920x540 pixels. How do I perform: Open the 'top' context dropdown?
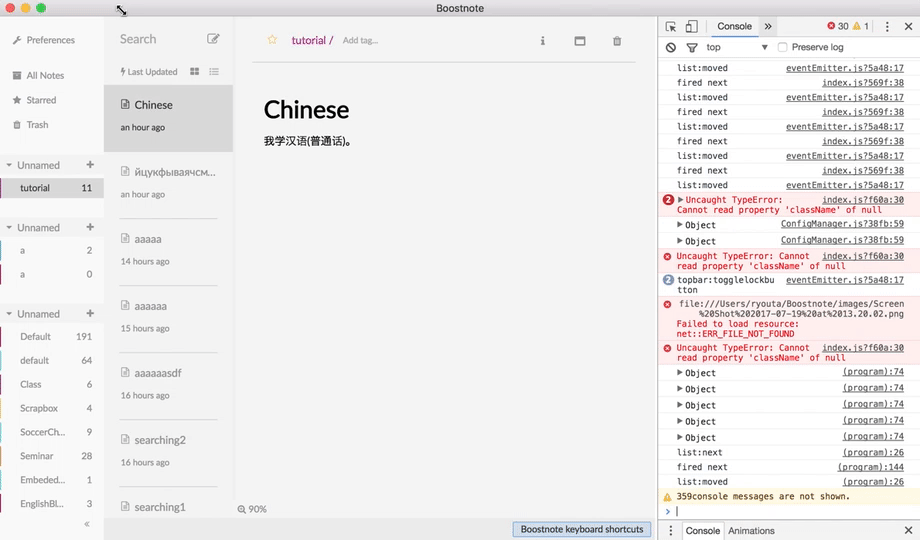pos(737,48)
